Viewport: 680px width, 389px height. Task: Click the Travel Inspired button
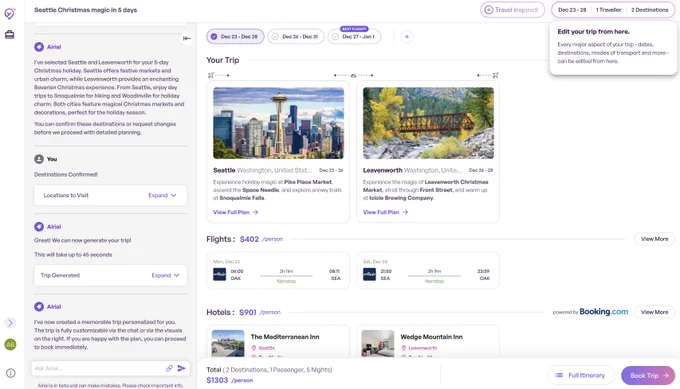coord(513,10)
